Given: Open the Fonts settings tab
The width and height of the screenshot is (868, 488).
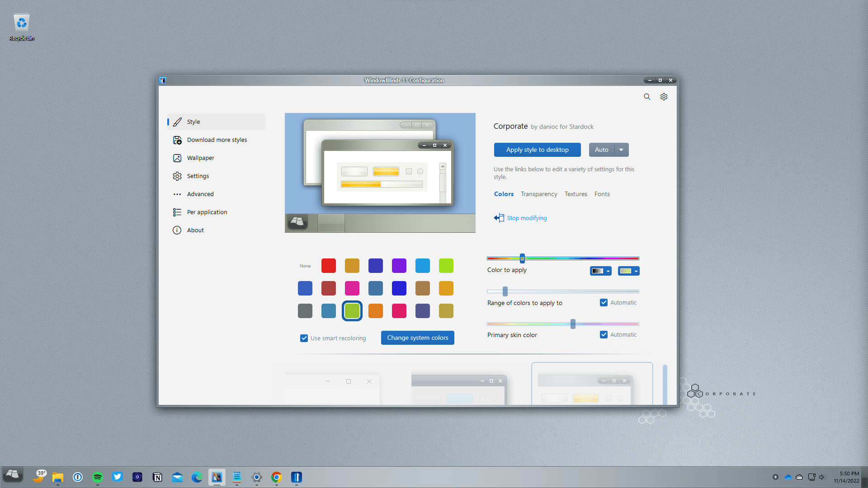Looking at the screenshot, I should coord(602,194).
